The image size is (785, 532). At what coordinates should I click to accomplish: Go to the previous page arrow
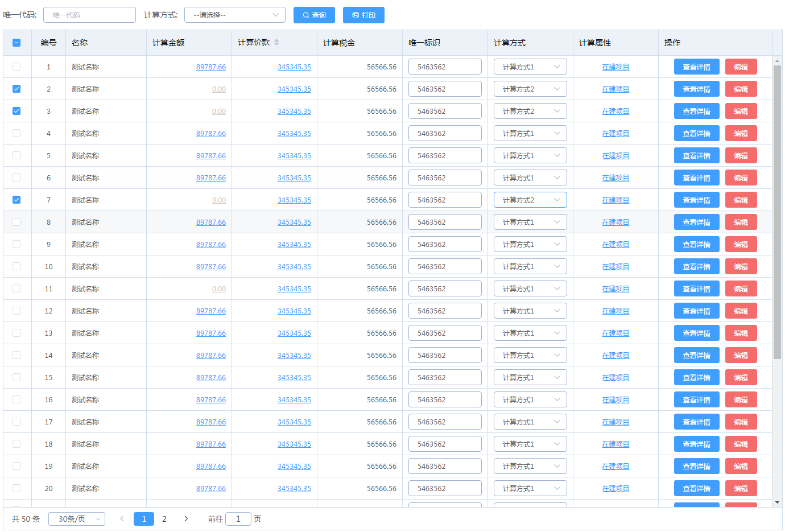pos(122,519)
